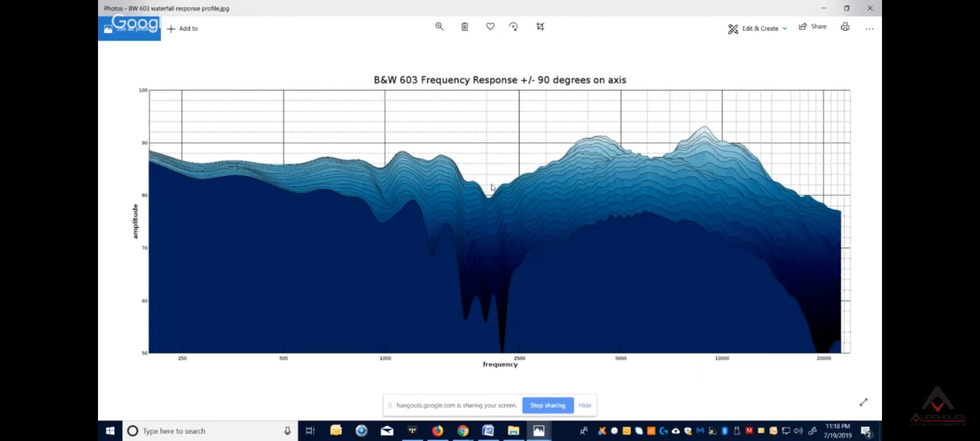The width and height of the screenshot is (980, 441).
Task: Click the network tray icon
Action: 786,431
